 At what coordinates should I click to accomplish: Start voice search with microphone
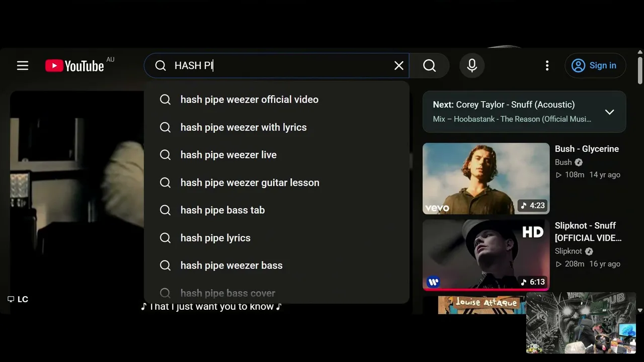pos(472,65)
